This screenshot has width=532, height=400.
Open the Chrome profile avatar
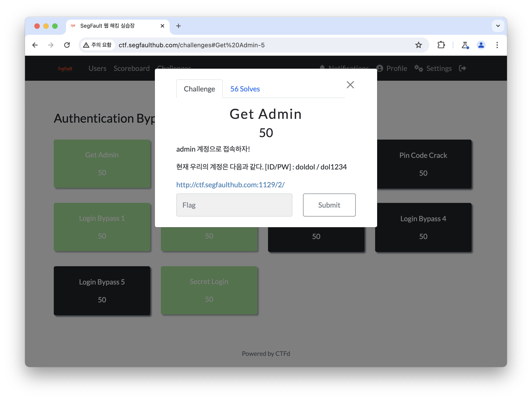tap(481, 45)
